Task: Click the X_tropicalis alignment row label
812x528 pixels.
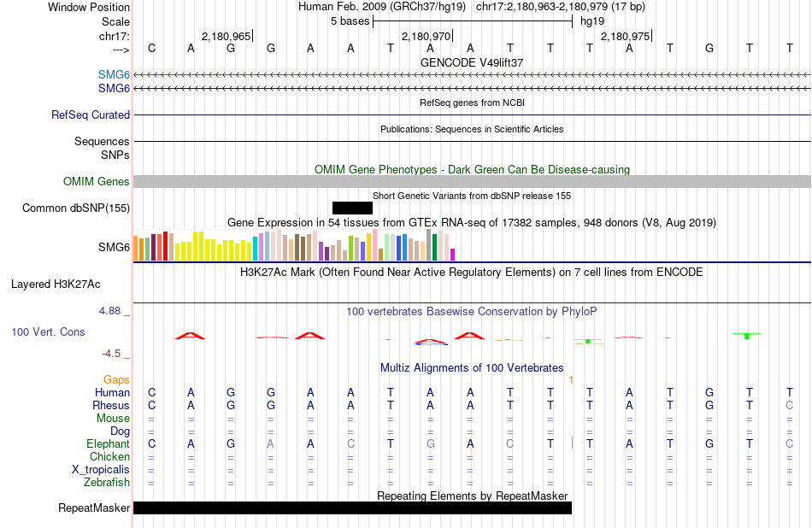Action: click(x=101, y=470)
